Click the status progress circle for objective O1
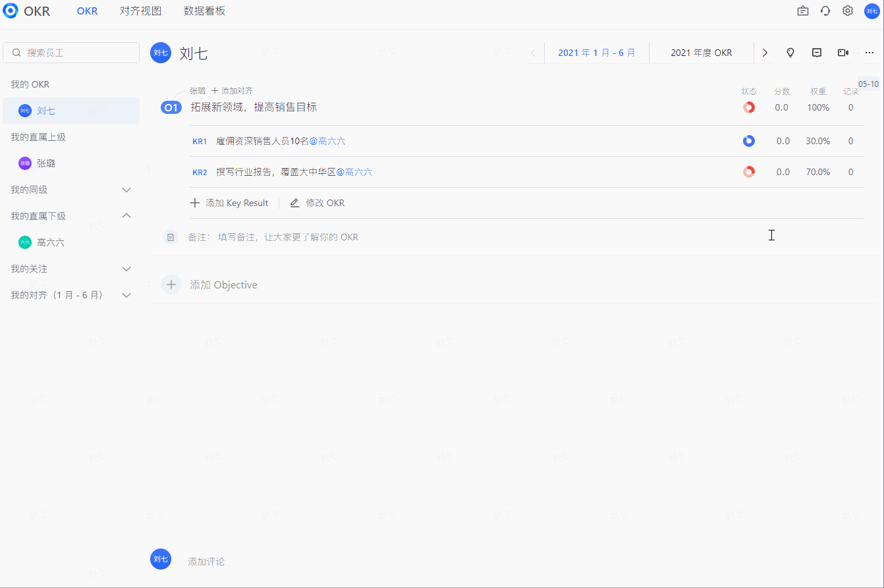Image resolution: width=884 pixels, height=588 pixels. [749, 107]
